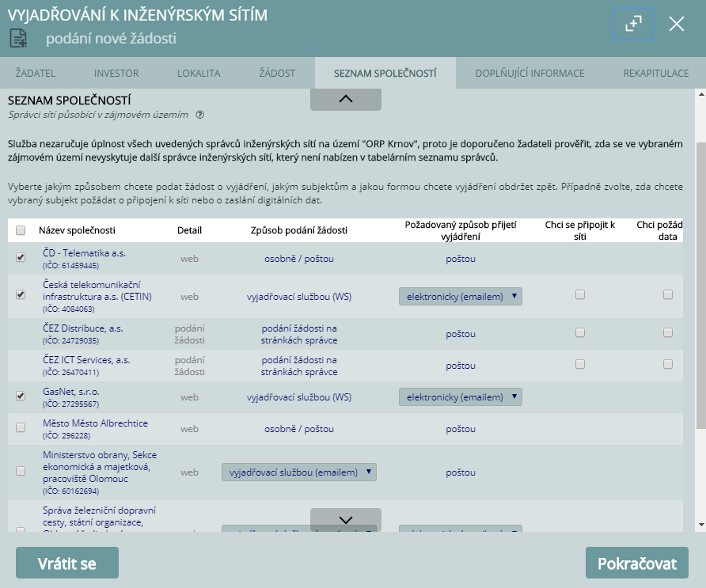This screenshot has height=588, width=706.
Task: Select the SEZNAM SPOLEČNOSTÍ tab
Action: pos(385,74)
